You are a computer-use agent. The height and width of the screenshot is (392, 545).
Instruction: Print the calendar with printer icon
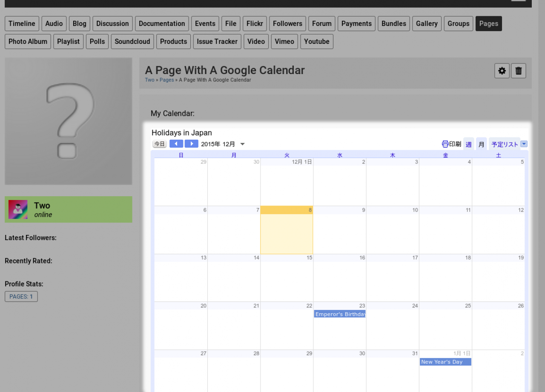tap(445, 144)
